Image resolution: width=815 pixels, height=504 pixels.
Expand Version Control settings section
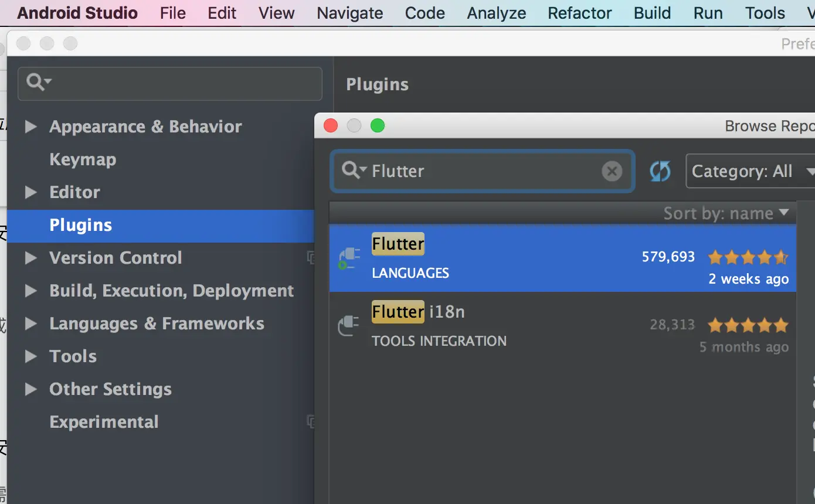coord(30,258)
